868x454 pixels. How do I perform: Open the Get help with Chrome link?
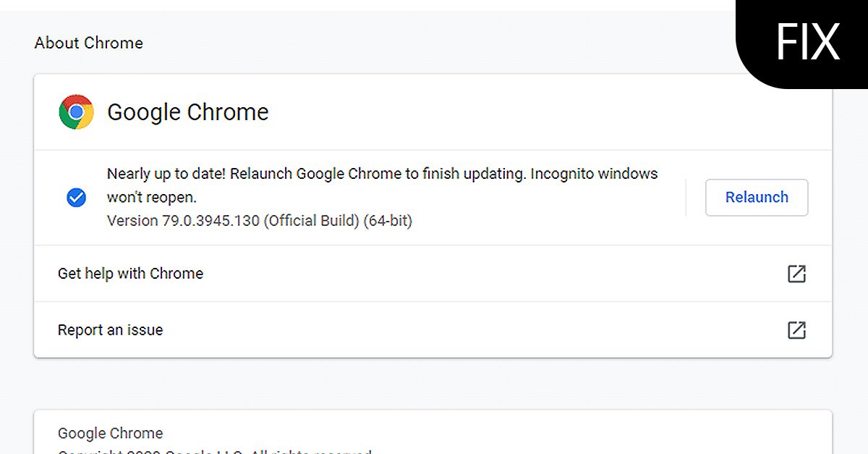(x=130, y=274)
